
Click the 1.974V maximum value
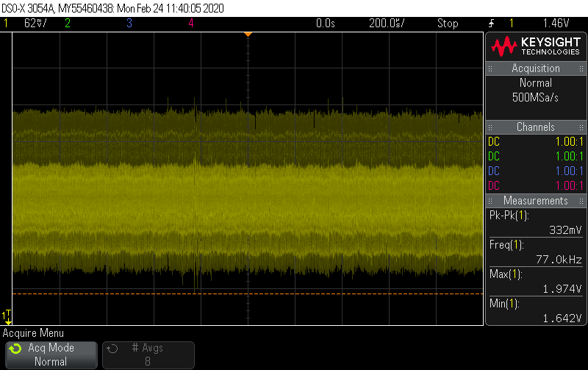pyautogui.click(x=562, y=289)
